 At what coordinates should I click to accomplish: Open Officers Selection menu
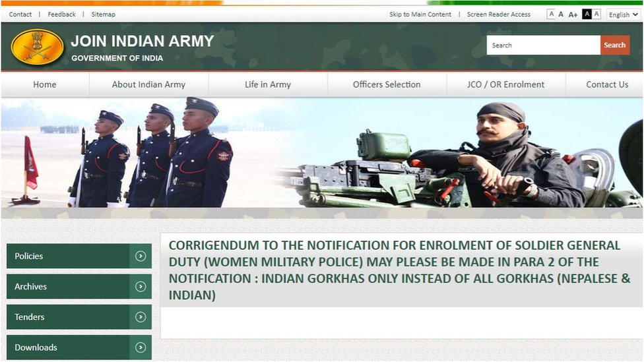387,84
